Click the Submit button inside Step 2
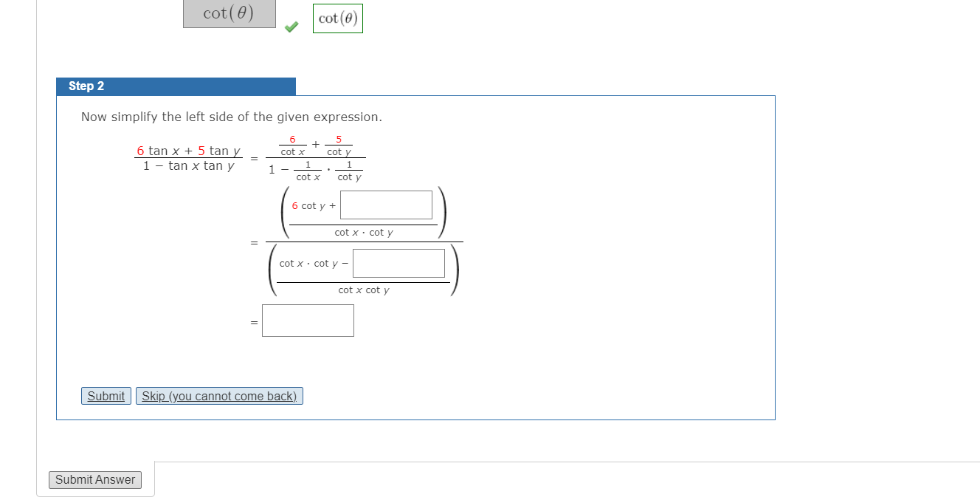 pos(106,396)
